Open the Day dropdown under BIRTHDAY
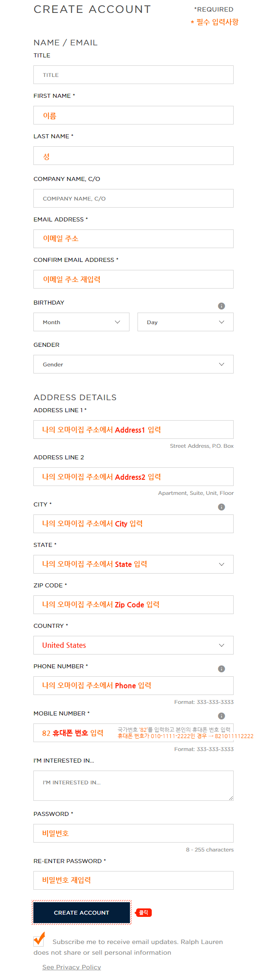The width and height of the screenshot is (267, 980). pyautogui.click(x=185, y=321)
